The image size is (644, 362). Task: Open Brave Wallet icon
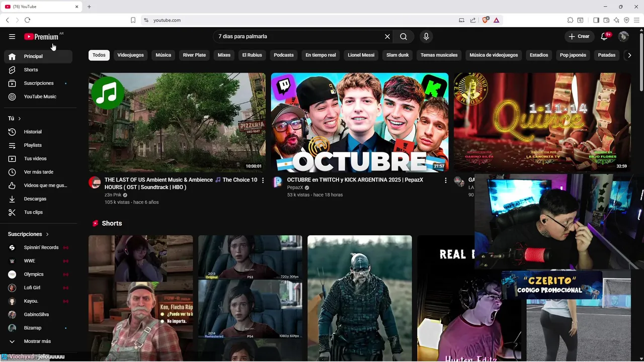pyautogui.click(x=606, y=20)
